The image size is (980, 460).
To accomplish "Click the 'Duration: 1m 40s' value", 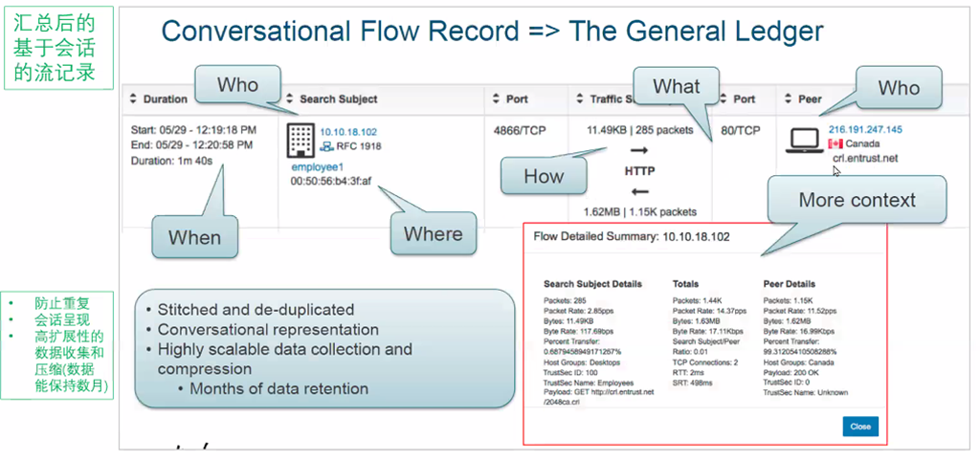I will pyautogui.click(x=171, y=161).
